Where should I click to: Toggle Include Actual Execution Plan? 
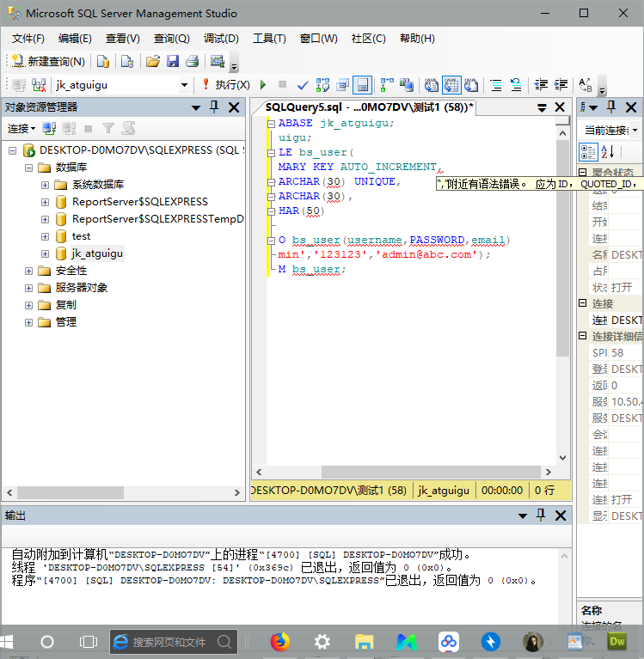[387, 85]
